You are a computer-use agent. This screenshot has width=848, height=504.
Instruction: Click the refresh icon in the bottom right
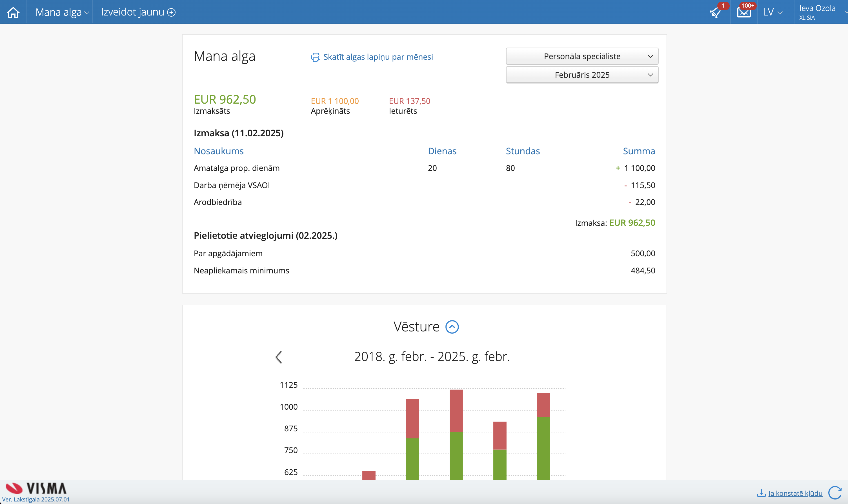coord(835,493)
